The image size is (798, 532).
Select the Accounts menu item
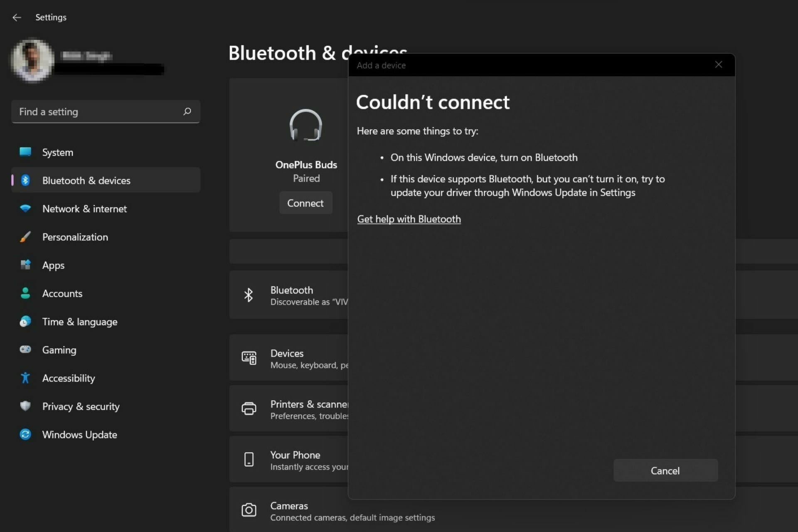pos(62,293)
